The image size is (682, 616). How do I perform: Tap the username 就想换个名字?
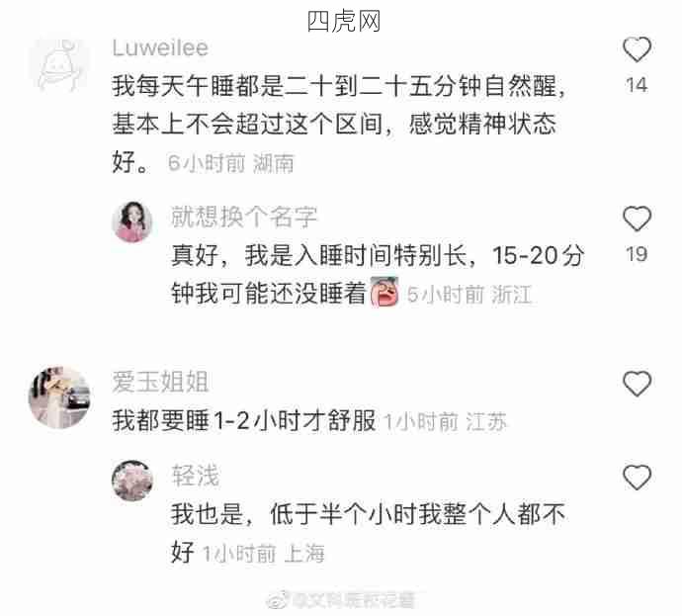point(244,217)
